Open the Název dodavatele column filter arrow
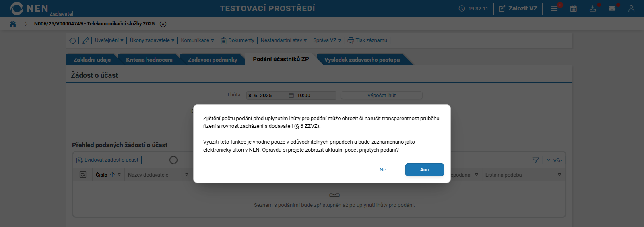Image resolution: width=644 pixels, height=227 pixels. click(x=187, y=175)
